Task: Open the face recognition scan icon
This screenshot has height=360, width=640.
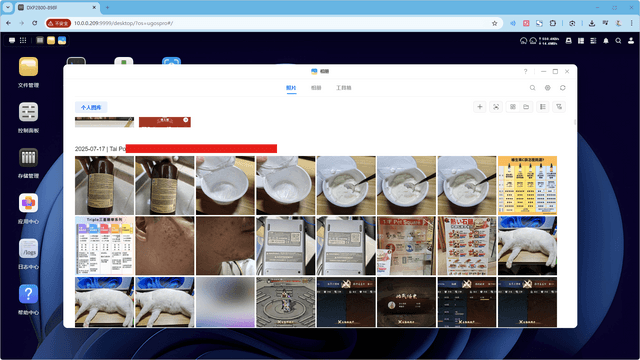Action: (496, 107)
